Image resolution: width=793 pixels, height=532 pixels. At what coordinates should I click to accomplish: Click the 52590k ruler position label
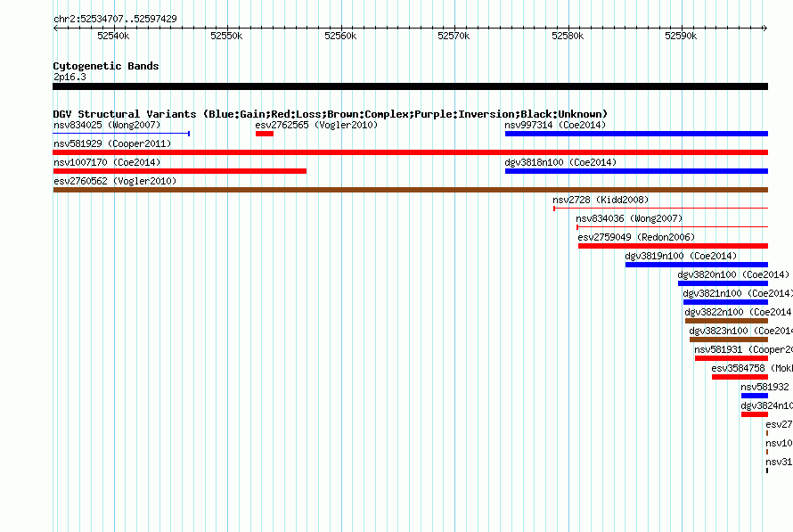pyautogui.click(x=681, y=36)
